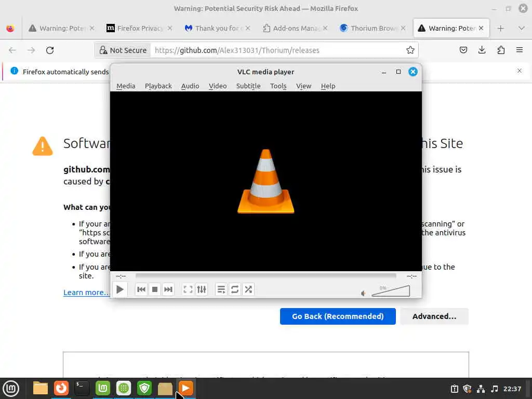Open the VLC Tools menu
This screenshot has height=399, width=532.
(x=278, y=86)
